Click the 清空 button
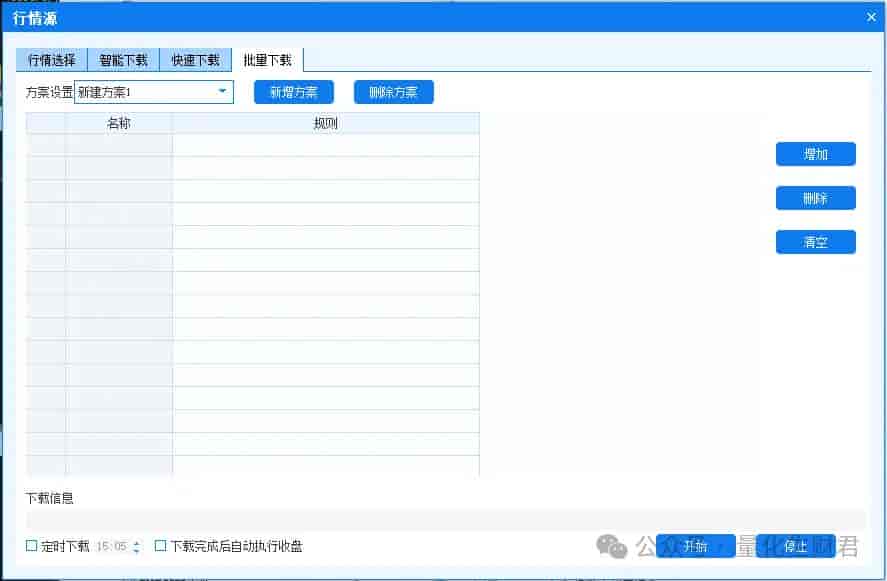The image size is (887, 581). point(815,242)
